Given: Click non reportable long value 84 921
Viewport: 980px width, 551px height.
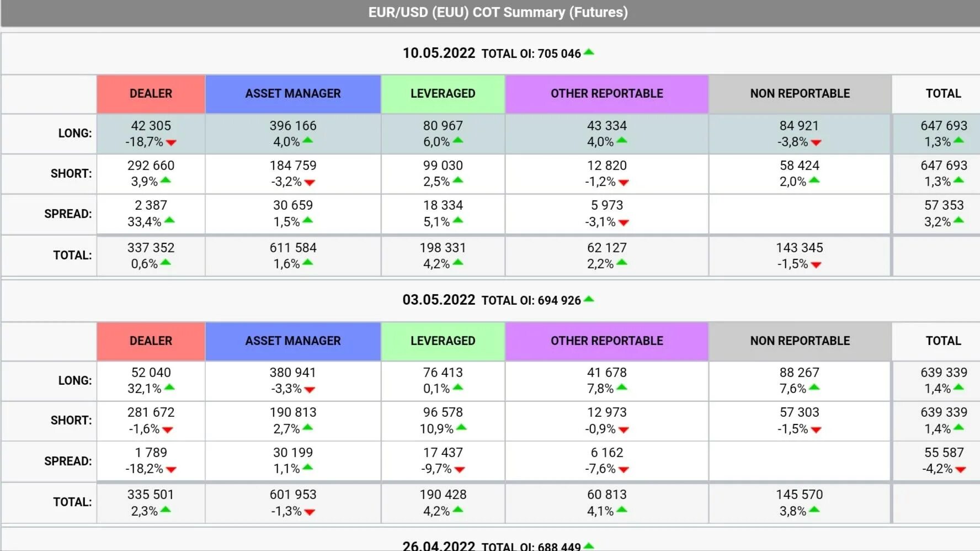Looking at the screenshot, I should pos(799,126).
